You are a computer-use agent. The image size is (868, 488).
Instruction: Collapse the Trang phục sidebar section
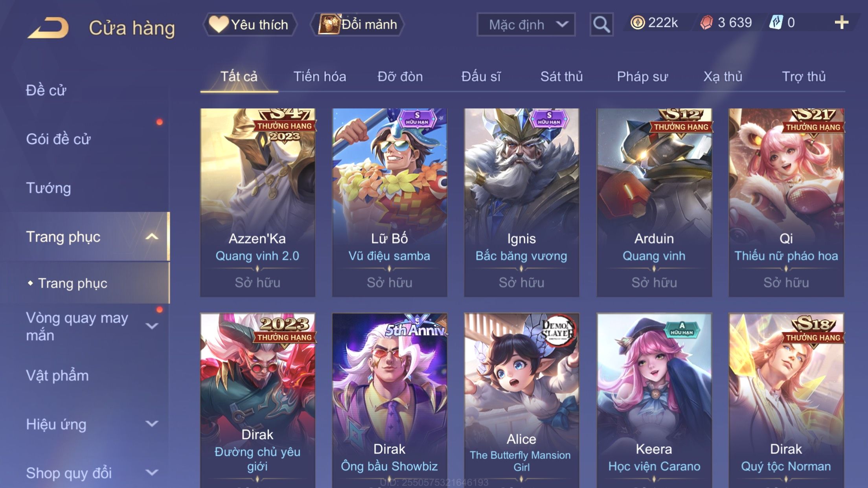tap(152, 237)
